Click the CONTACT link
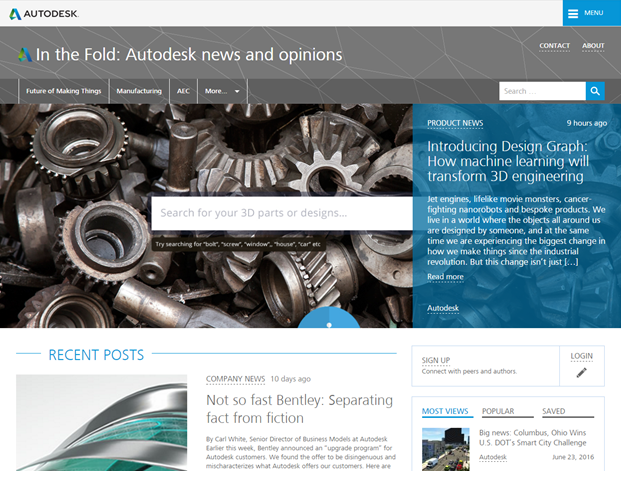The width and height of the screenshot is (621, 478). (x=554, y=46)
